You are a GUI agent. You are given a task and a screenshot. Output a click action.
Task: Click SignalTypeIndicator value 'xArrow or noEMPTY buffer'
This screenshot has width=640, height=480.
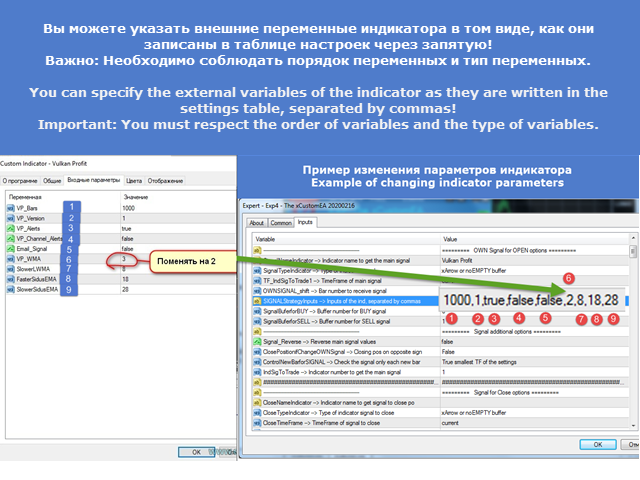(473, 271)
